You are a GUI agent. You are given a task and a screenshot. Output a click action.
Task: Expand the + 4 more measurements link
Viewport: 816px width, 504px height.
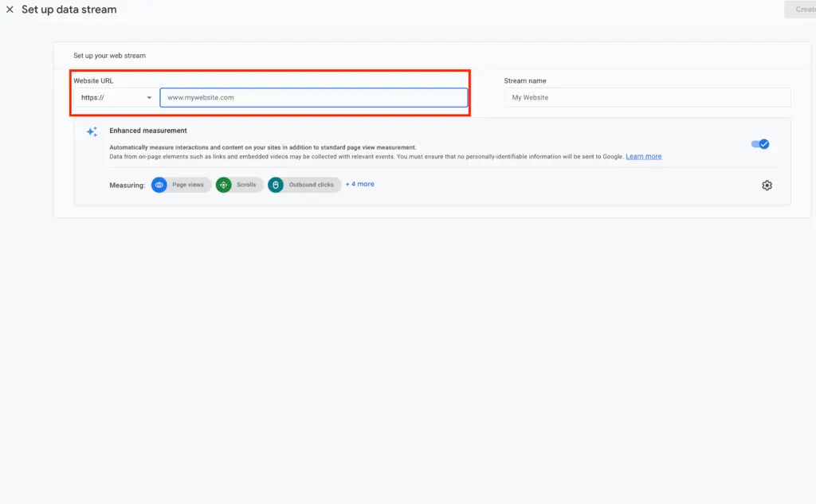pos(359,184)
